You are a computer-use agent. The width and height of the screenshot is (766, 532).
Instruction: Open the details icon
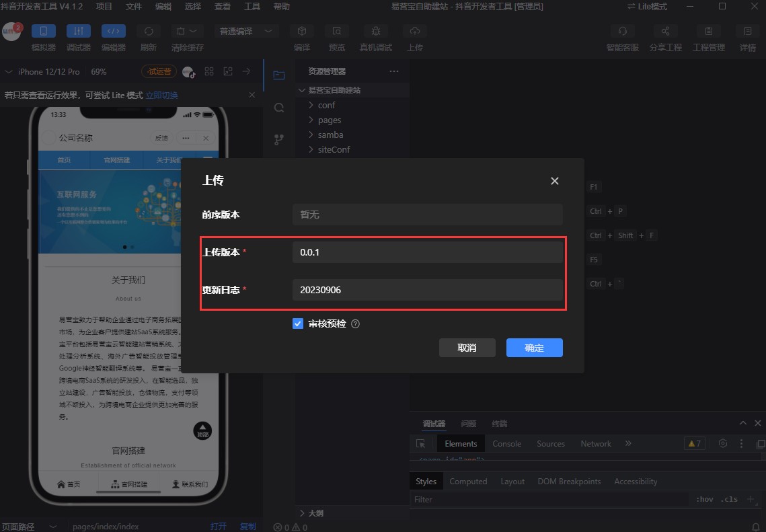(747, 31)
